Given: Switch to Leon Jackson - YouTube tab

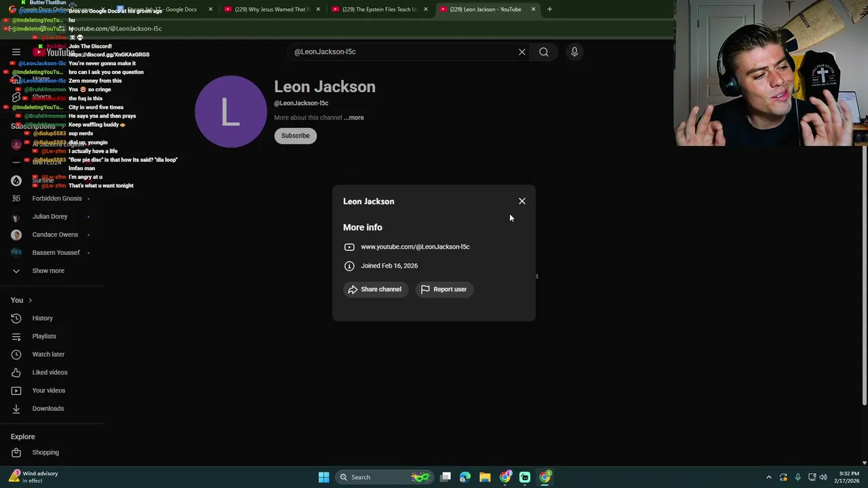Looking at the screenshot, I should click(487, 9).
